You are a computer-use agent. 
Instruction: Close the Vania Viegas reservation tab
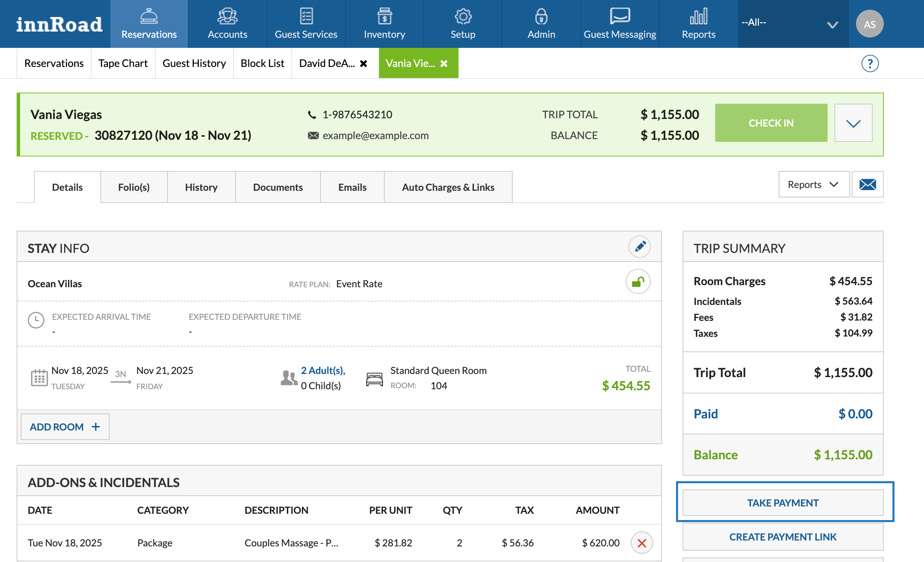tap(444, 63)
